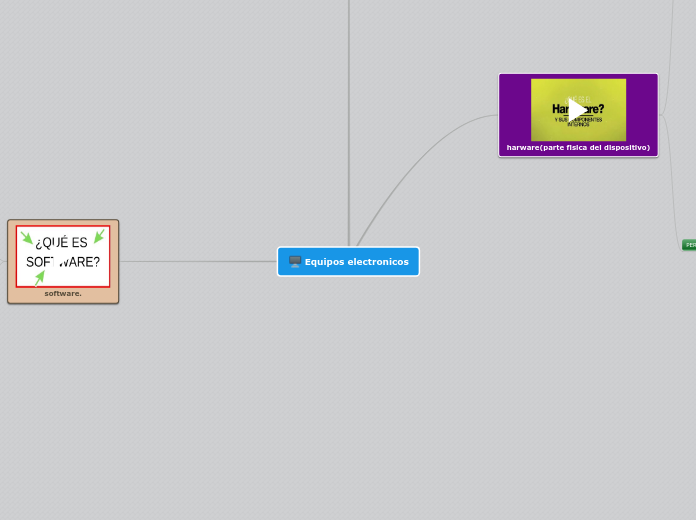Open the ¿Qué es software? image

[63, 256]
